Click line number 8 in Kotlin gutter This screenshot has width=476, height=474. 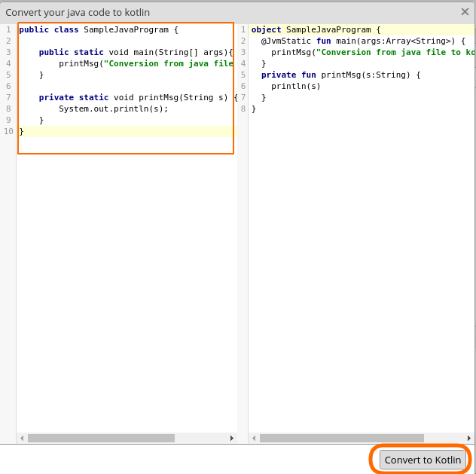click(x=243, y=109)
